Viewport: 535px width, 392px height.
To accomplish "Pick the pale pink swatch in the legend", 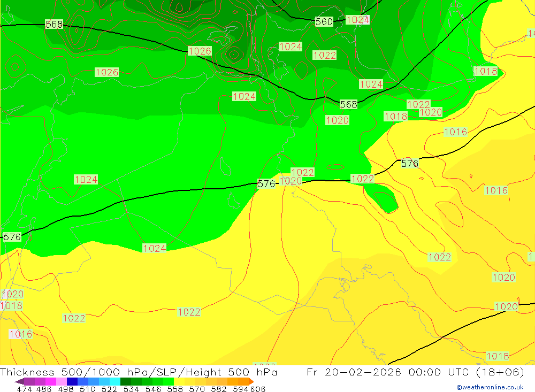I will pos(62,381).
